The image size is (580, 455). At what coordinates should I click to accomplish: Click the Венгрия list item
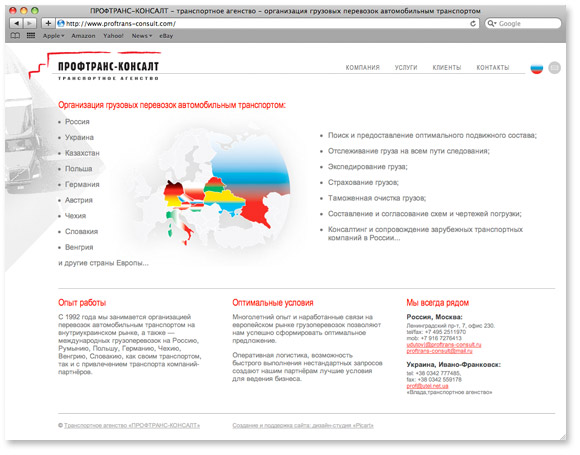[79, 247]
